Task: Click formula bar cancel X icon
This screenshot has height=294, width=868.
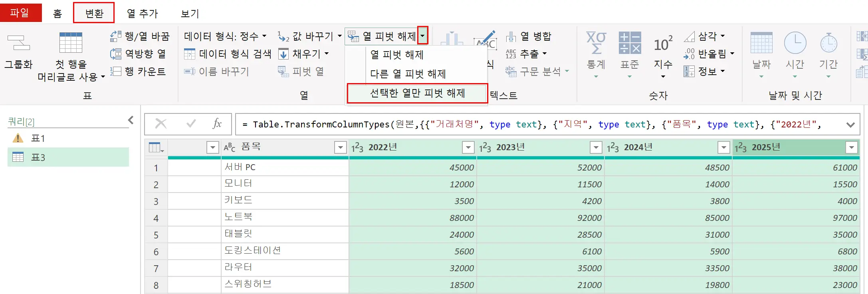Action: tap(161, 124)
